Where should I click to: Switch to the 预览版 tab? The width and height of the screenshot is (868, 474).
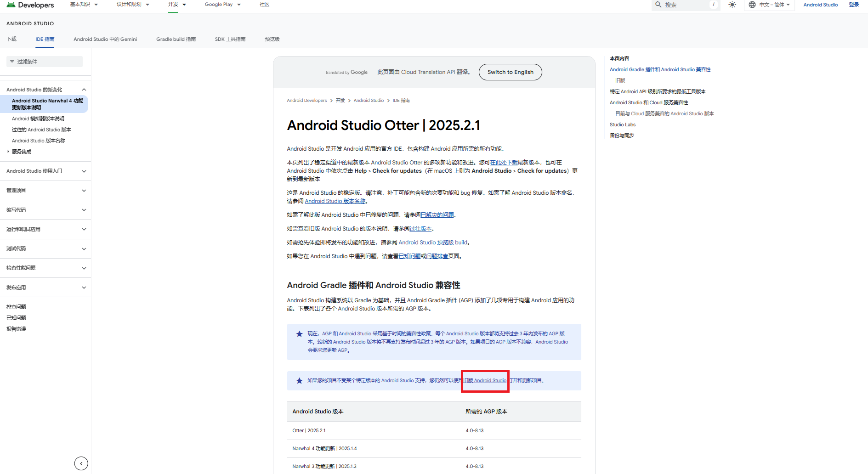coord(272,39)
